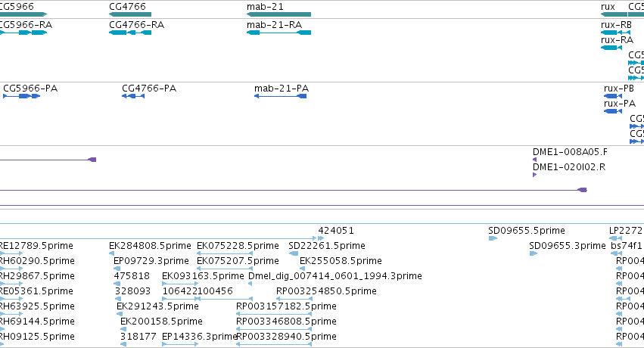Select the SD22261.5prime label

click(x=326, y=246)
